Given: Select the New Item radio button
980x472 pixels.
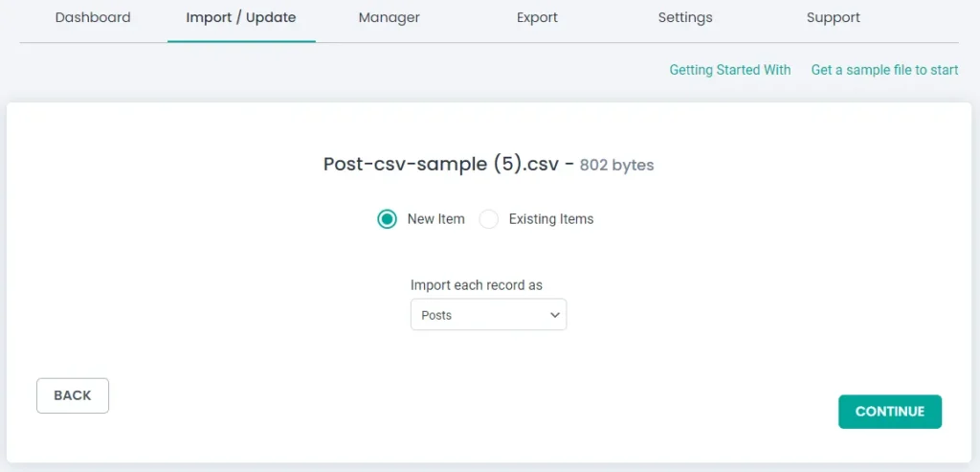Looking at the screenshot, I should pos(387,219).
